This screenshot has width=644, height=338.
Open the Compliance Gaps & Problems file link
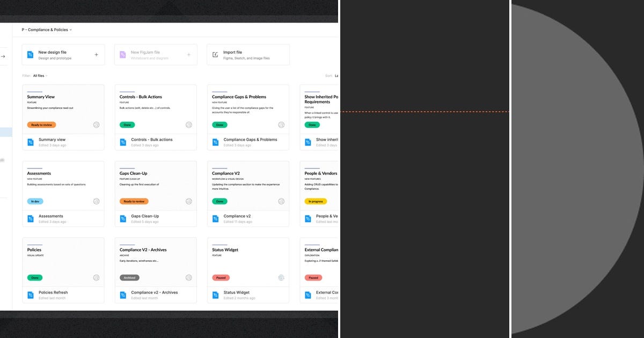250,139
